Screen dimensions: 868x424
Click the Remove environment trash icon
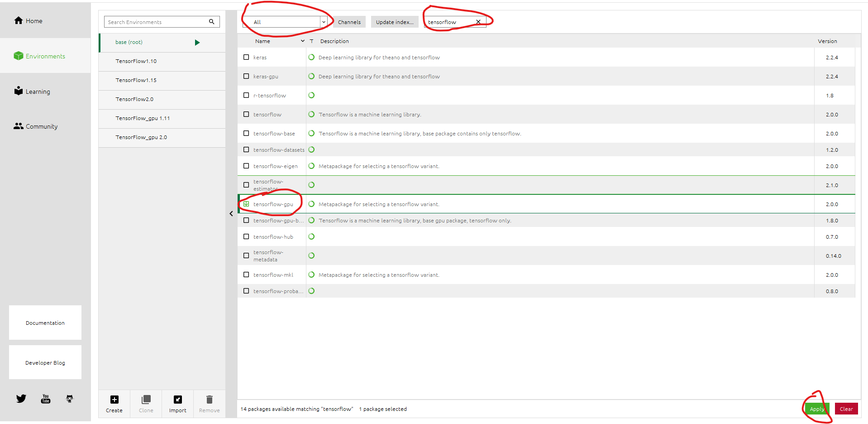(x=210, y=400)
